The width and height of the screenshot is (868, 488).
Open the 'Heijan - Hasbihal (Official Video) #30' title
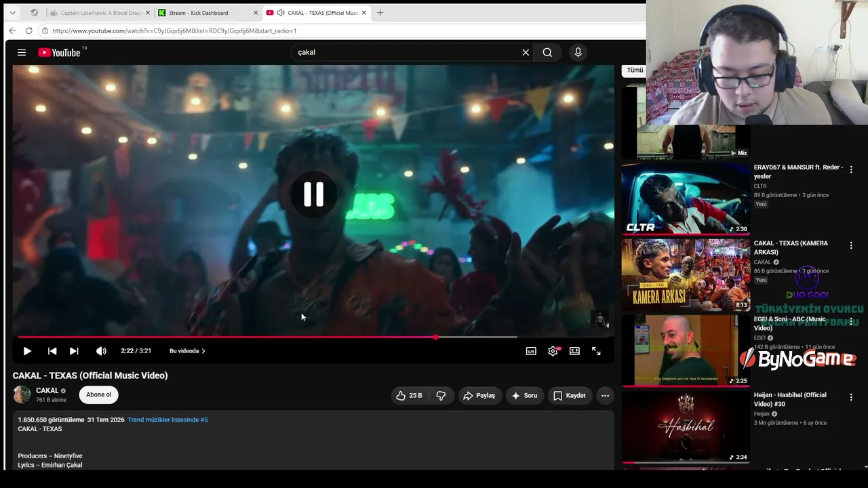(x=790, y=399)
